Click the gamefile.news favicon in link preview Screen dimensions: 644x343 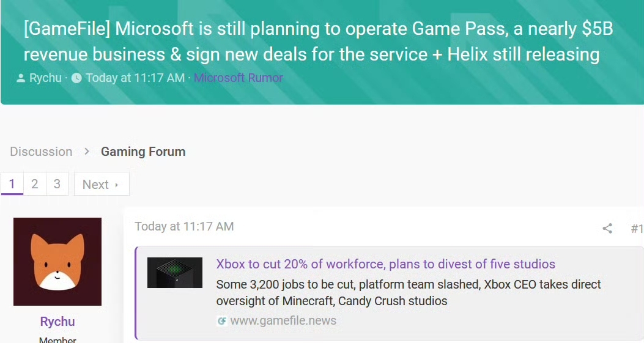pos(222,321)
